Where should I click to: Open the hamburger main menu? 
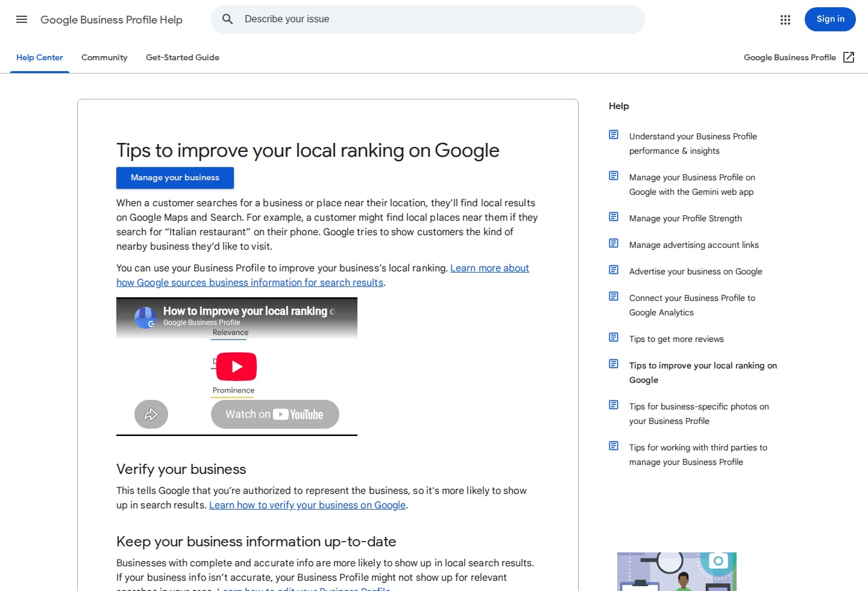coord(22,19)
